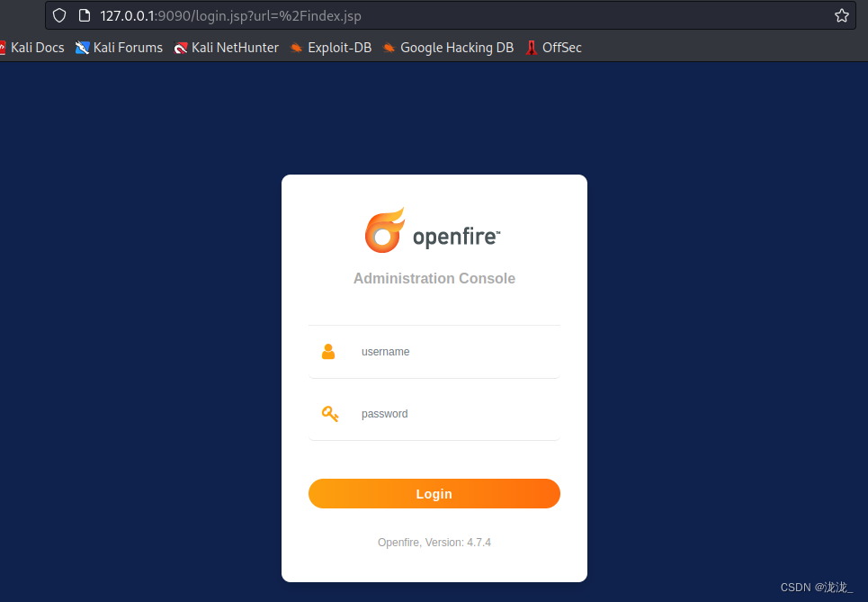Click the Exploit-DB bookmark icon
The height and width of the screenshot is (602, 868).
297,48
